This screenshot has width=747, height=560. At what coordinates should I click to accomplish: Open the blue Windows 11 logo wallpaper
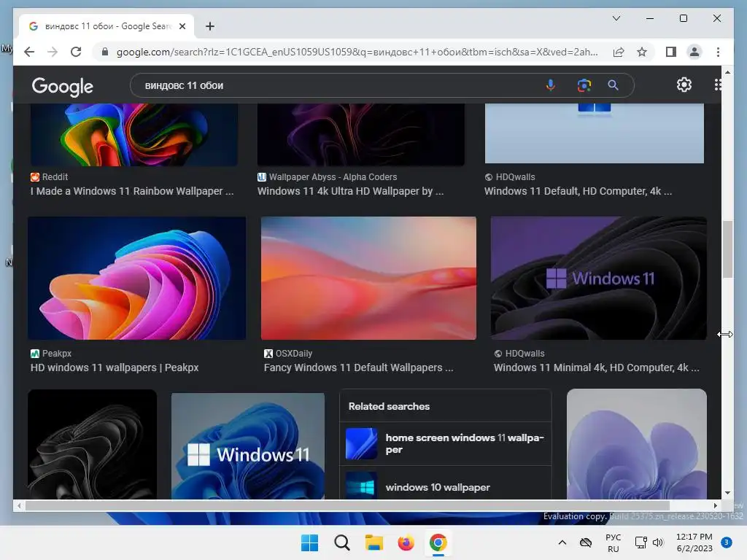tap(248, 446)
